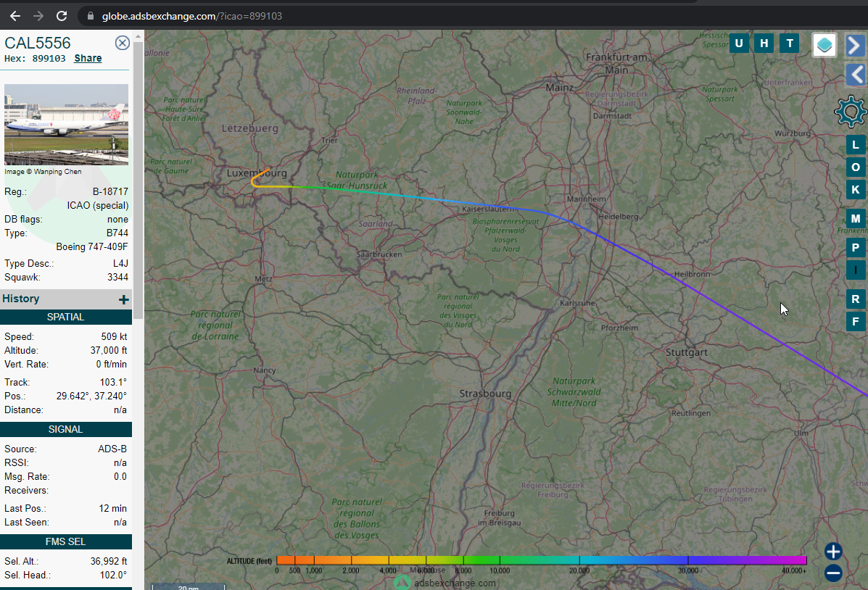Click the Saarbrücken label on the map
Image resolution: width=868 pixels, height=590 pixels.
tap(379, 254)
